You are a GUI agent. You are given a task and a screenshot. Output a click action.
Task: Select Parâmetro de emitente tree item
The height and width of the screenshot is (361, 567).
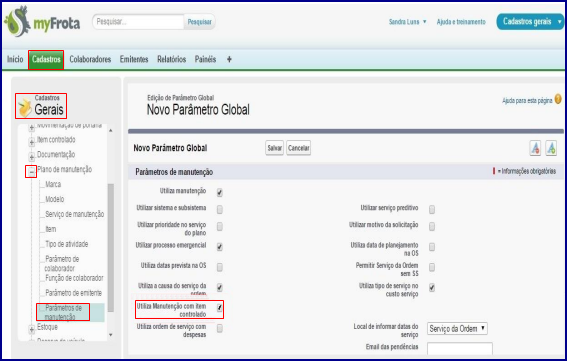73,293
